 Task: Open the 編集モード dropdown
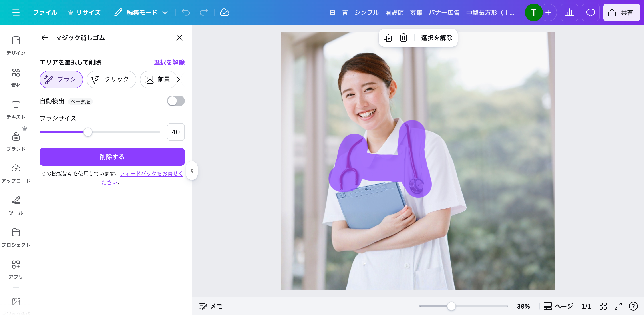point(141,12)
